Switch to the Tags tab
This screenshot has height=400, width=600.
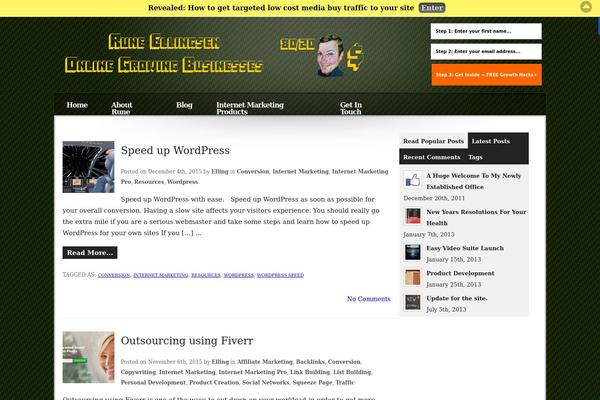point(475,157)
